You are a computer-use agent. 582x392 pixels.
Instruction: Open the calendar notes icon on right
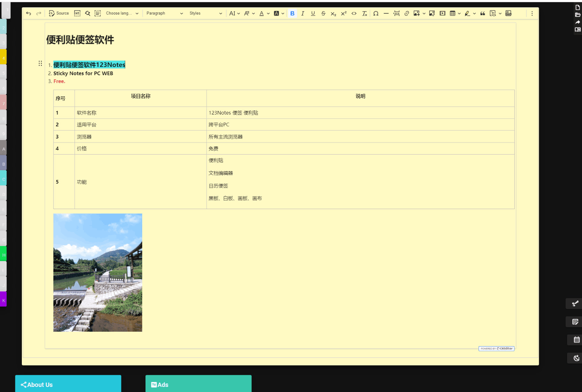[577, 340]
